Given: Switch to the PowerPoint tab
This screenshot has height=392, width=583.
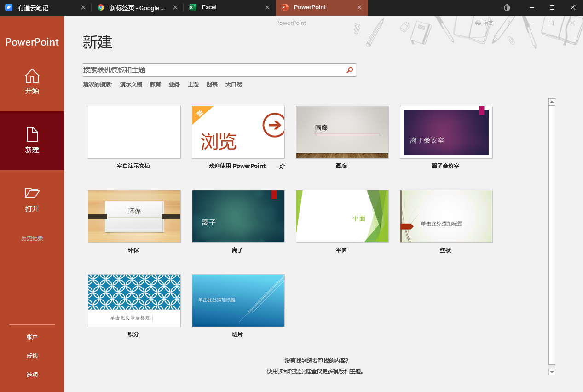Looking at the screenshot, I should point(322,8).
